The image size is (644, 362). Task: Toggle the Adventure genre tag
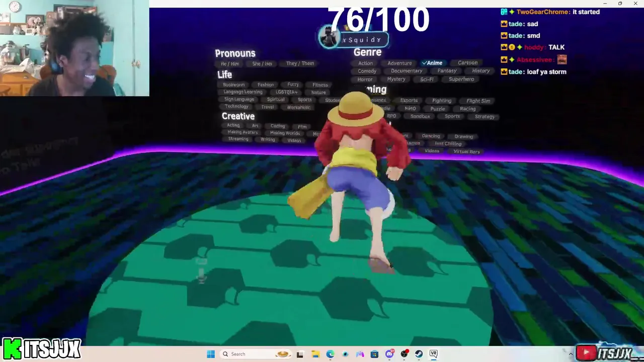(399, 63)
